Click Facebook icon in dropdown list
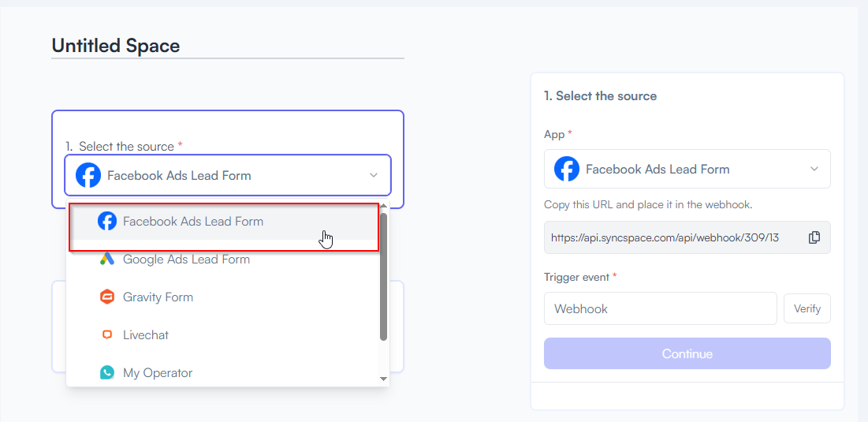This screenshot has height=422, width=868. 107,222
